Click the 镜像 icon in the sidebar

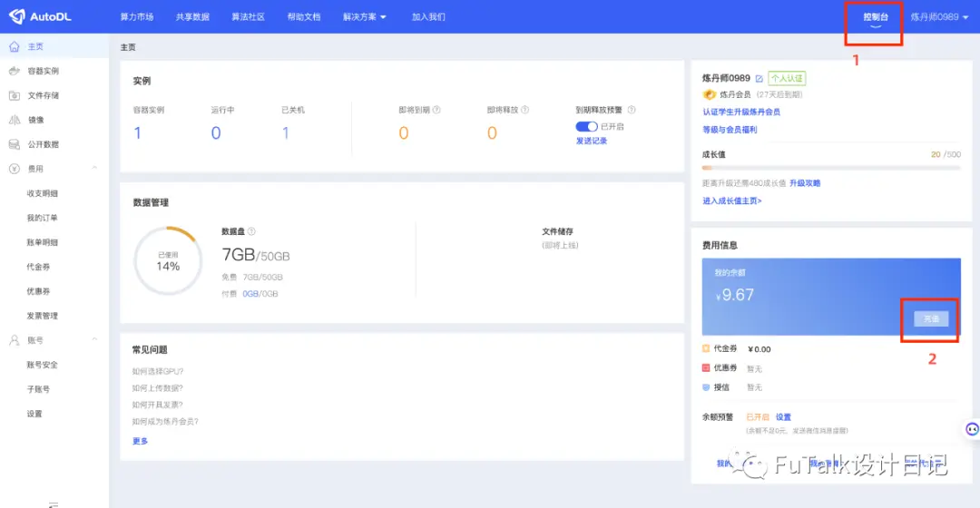click(x=15, y=120)
